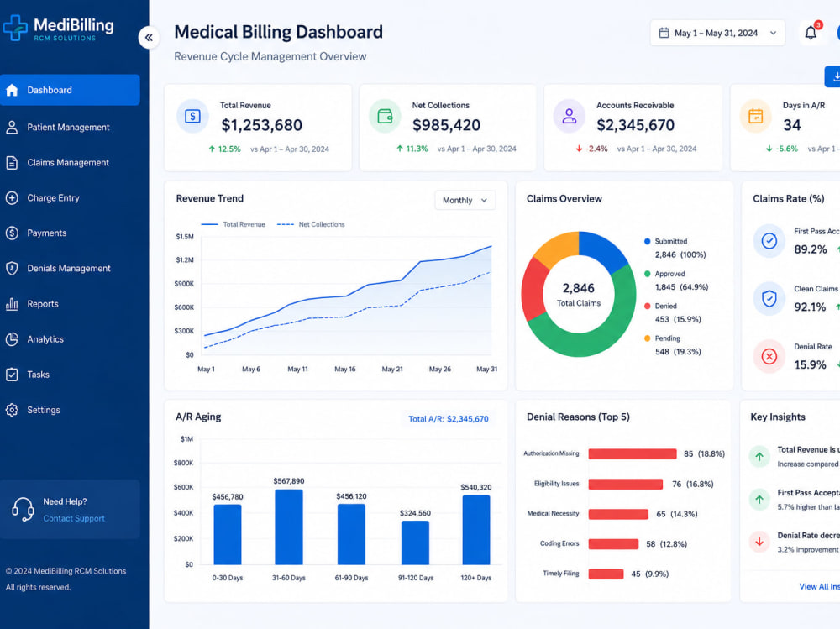The width and height of the screenshot is (840, 629).
Task: Go to Charge Entry menu item
Action: pyautogui.click(x=70, y=197)
